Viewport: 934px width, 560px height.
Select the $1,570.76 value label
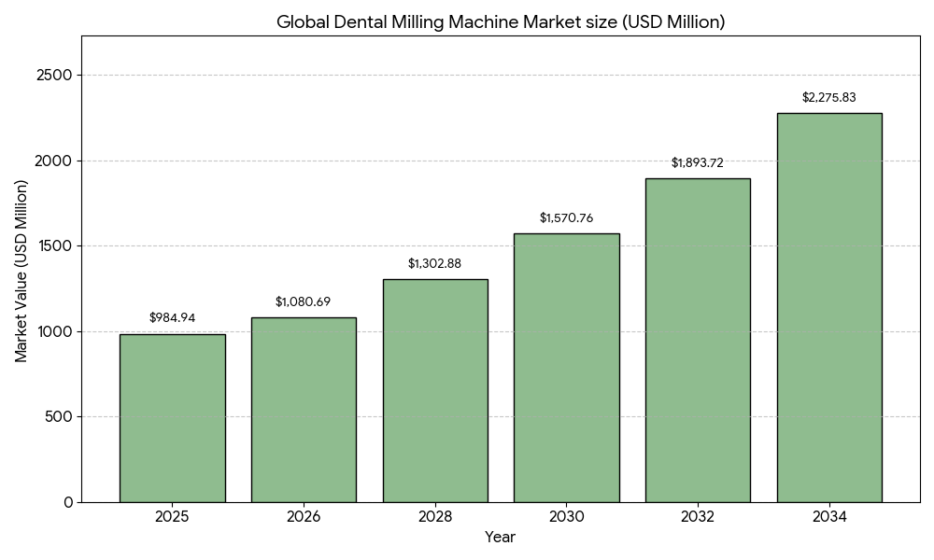pyautogui.click(x=566, y=218)
